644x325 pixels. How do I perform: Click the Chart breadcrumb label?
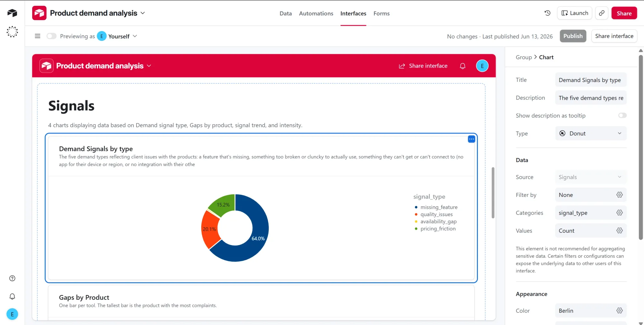tap(546, 57)
